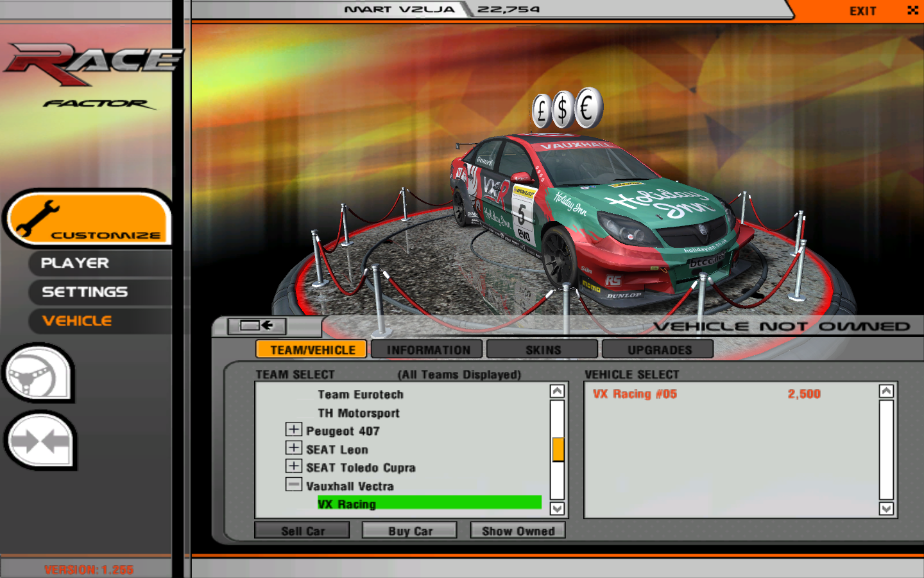Image resolution: width=924 pixels, height=578 pixels.
Task: Select the SEAT Leon row label
Action: tap(337, 450)
